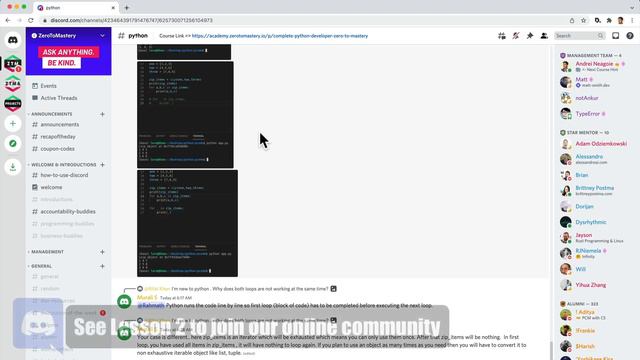The image size is (640, 360).
Task: Open the course link URL in header
Action: pyautogui.click(x=280, y=36)
